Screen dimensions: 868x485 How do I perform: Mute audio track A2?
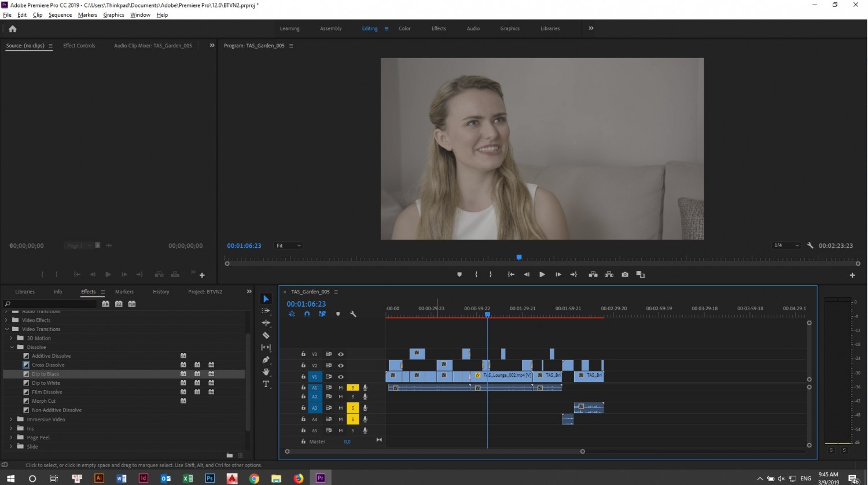tap(341, 397)
